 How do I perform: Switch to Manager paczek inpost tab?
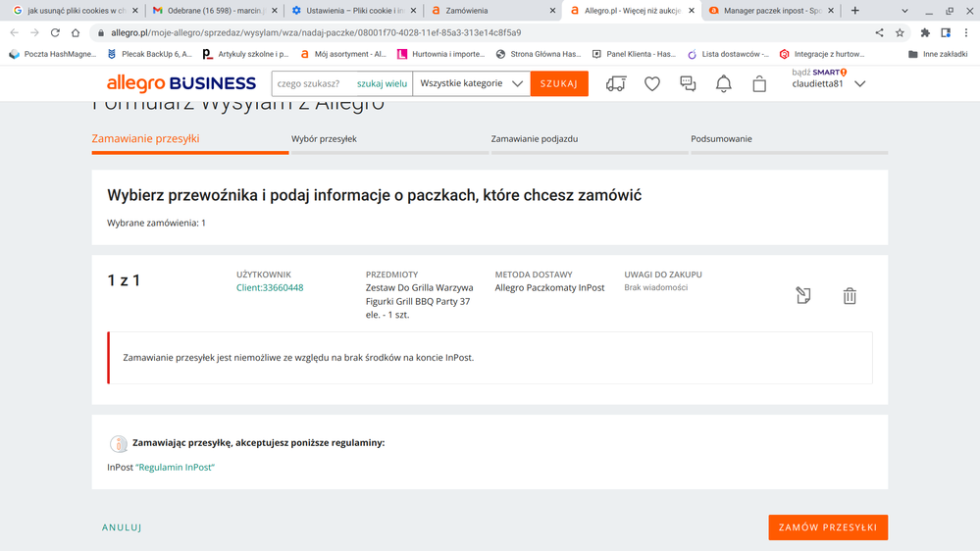coord(771,11)
